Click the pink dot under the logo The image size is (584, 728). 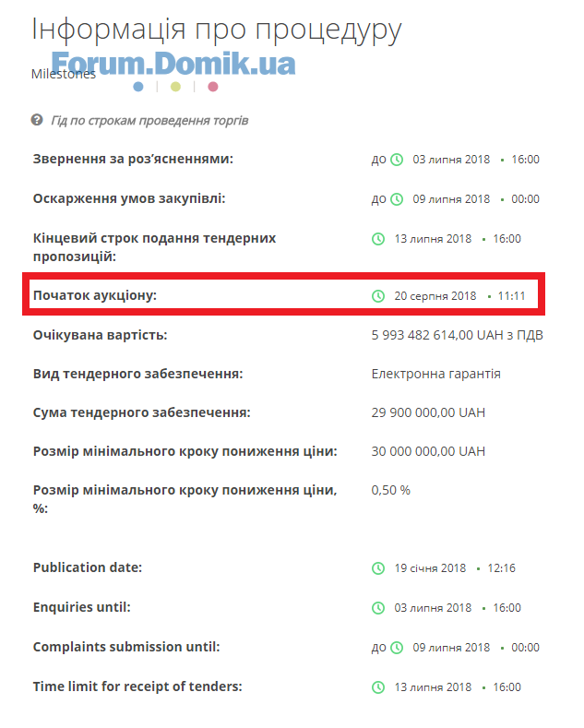(x=213, y=87)
